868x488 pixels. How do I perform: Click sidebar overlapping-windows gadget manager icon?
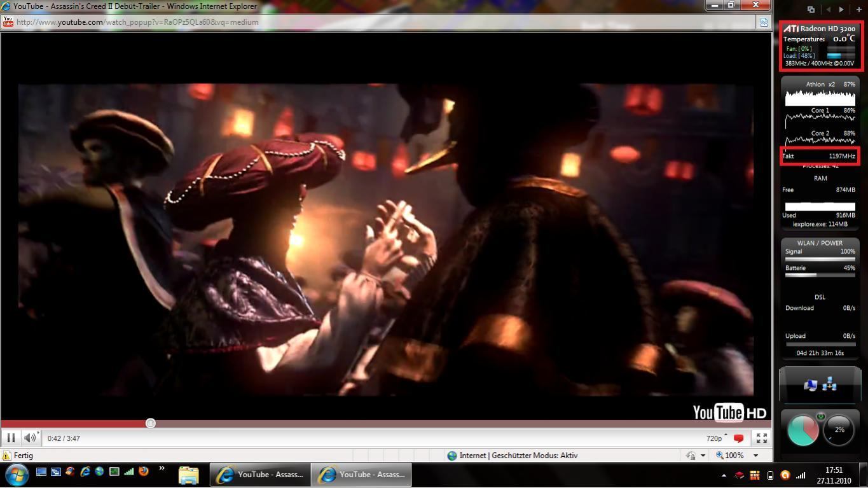(811, 10)
